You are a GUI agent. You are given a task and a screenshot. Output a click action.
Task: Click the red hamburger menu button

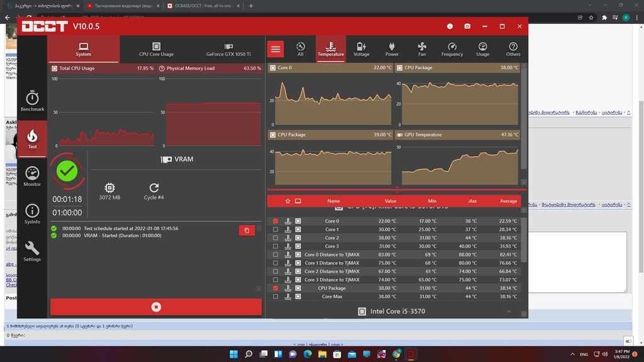[275, 49]
